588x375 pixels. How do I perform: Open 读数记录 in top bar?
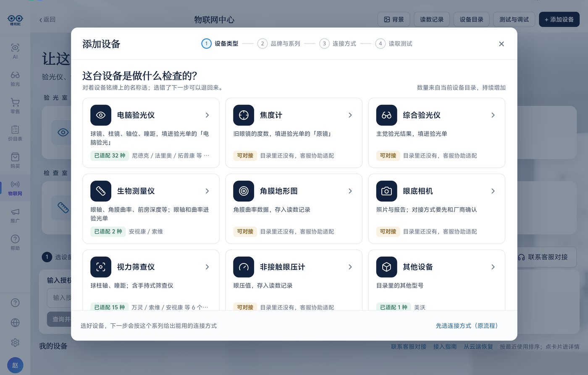[432, 19]
